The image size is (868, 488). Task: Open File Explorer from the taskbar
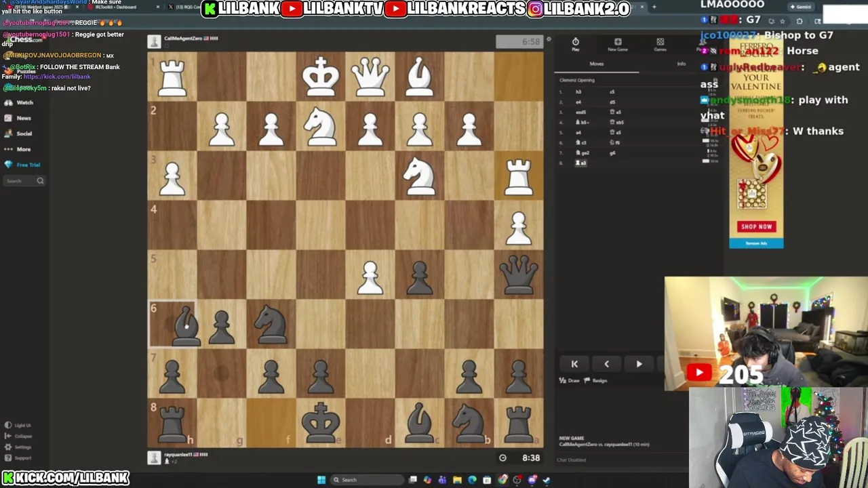point(457,480)
